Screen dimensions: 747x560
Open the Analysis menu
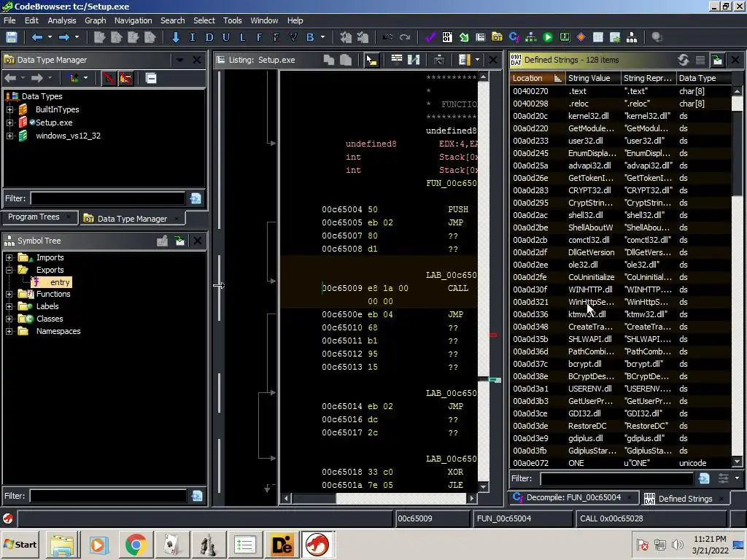click(62, 20)
